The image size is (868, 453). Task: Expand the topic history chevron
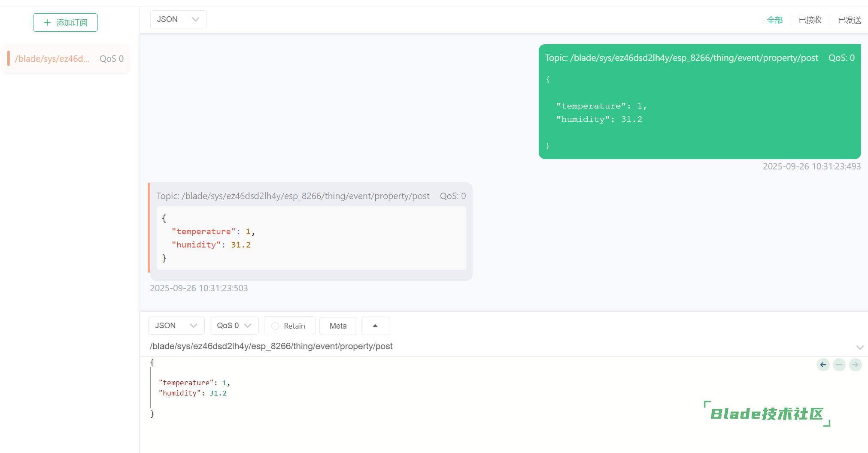(x=860, y=347)
